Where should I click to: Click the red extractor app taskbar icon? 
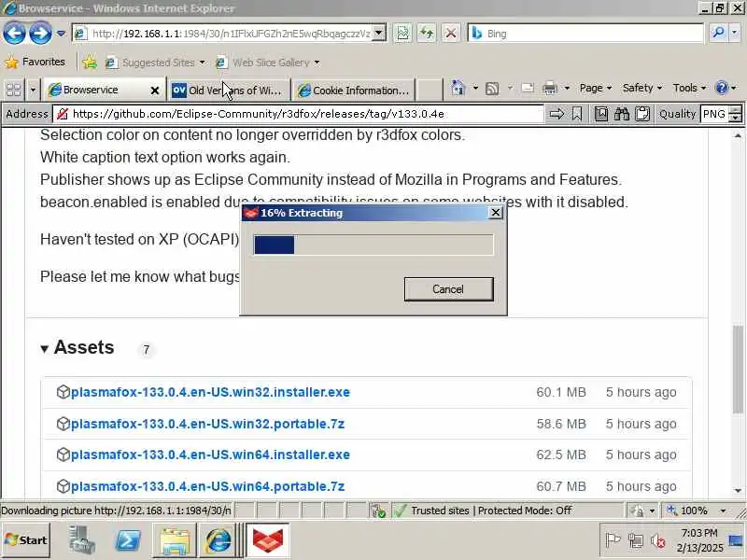coord(268,540)
